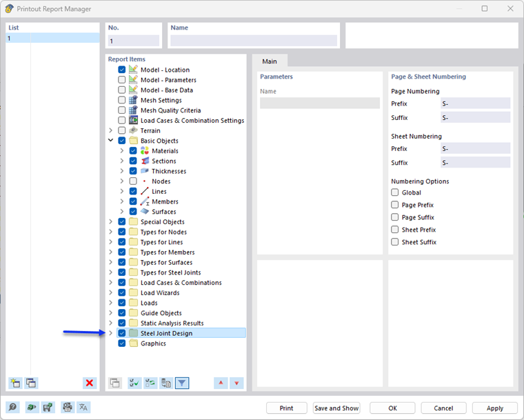The width and height of the screenshot is (524, 420).
Task: Click the database-to-document import icon
Action: (166, 383)
